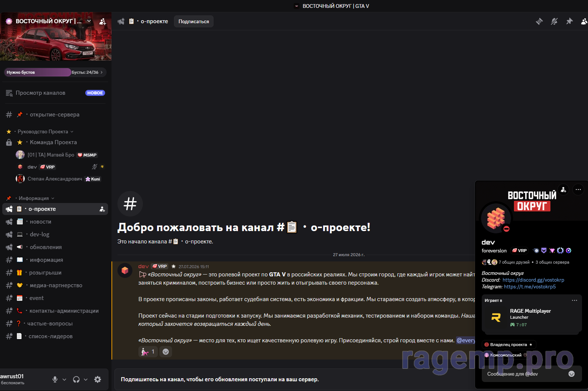The height and width of the screenshot is (391, 588).
Task: Open the частые-вопросы channel
Action: point(55,324)
